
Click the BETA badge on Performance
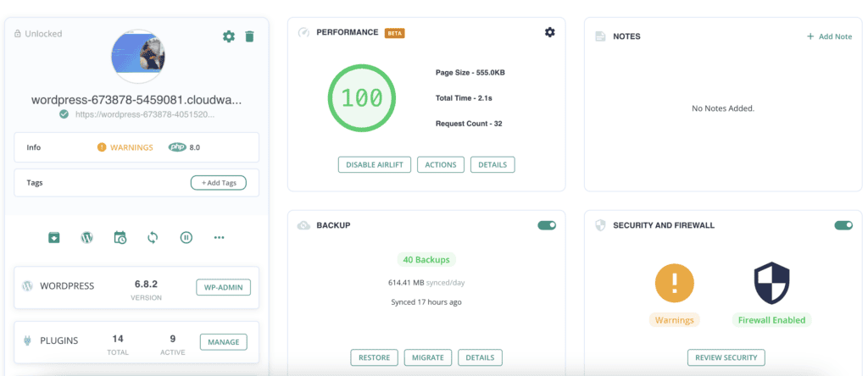(x=395, y=33)
